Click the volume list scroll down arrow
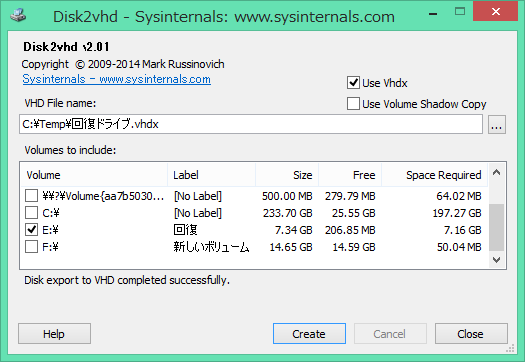This screenshot has width=525, height=362. (497, 260)
